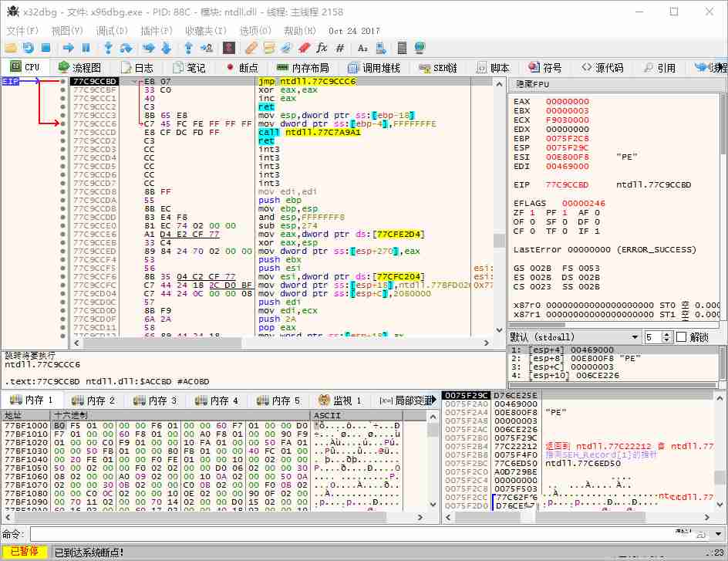The image size is (728, 561).
Task: Open the command type dropdown arrow
Action: [x=718, y=534]
